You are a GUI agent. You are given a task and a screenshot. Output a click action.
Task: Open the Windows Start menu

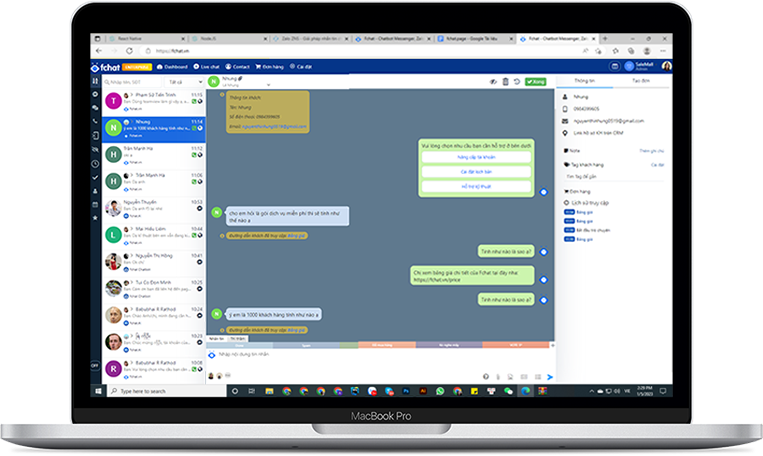pyautogui.click(x=96, y=391)
